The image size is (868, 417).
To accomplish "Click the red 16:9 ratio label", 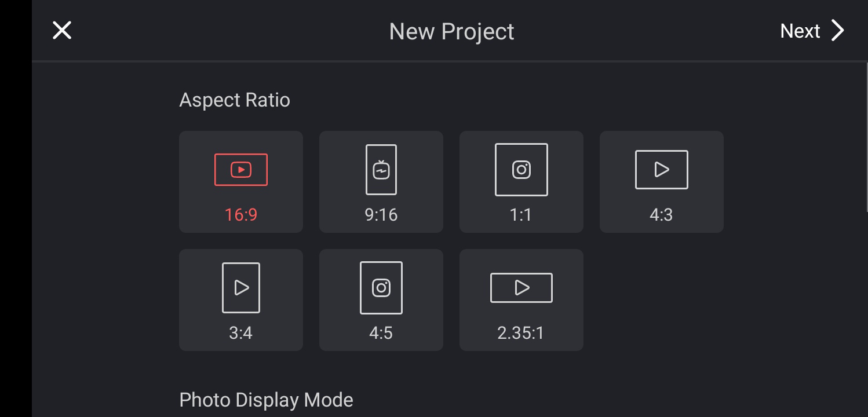I will 241,215.
